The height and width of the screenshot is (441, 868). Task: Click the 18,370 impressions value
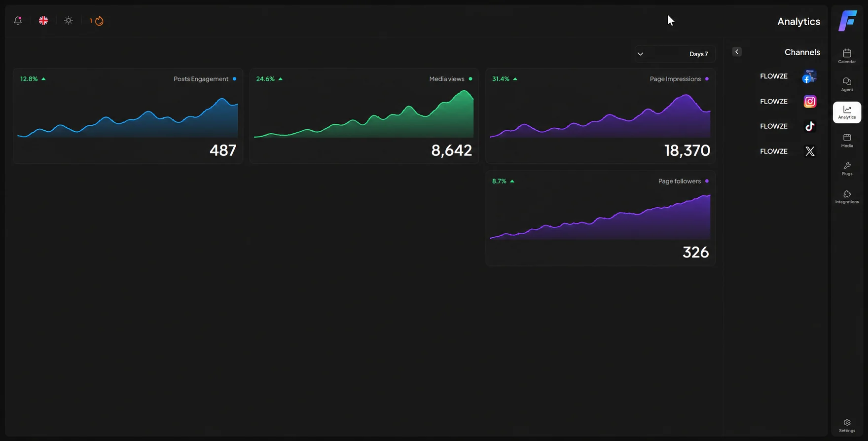coord(687,150)
